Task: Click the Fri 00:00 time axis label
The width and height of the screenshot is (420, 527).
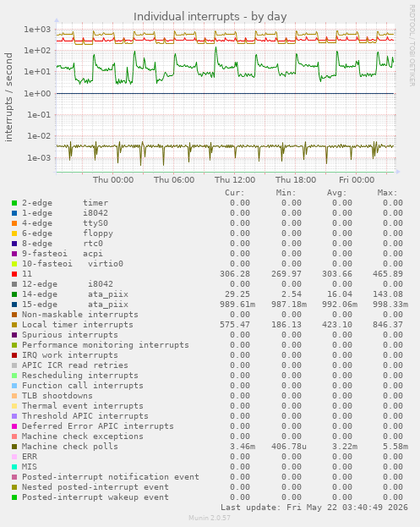Action: [357, 180]
